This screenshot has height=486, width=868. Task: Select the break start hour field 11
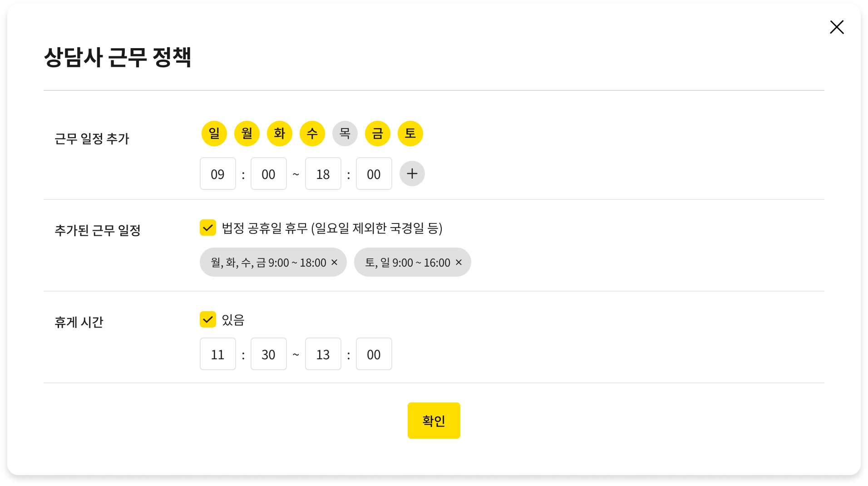point(218,354)
